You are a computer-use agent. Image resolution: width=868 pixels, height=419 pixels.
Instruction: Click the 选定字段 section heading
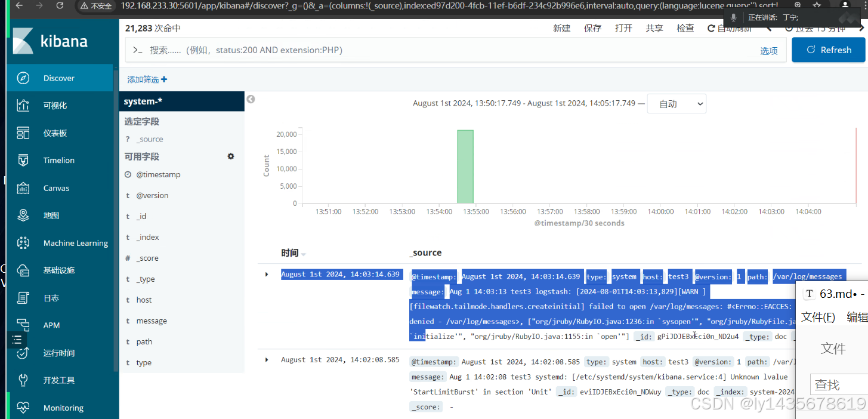point(142,122)
